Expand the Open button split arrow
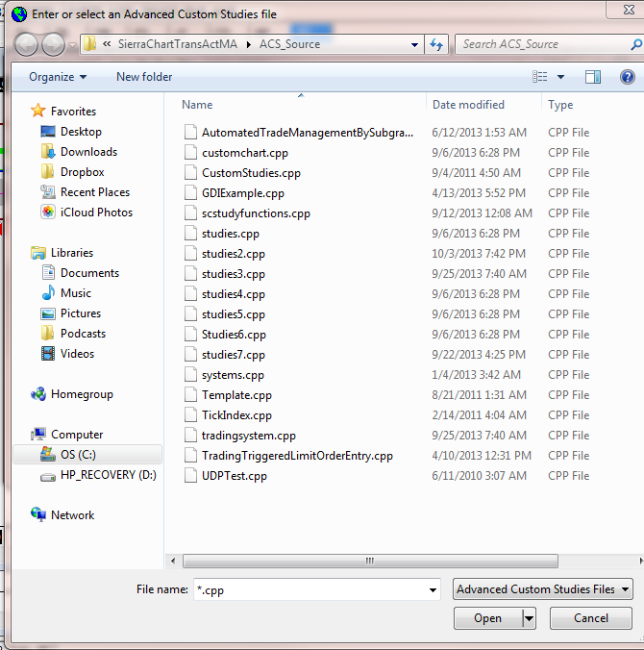Viewport: 644px width, 650px height. click(529, 618)
